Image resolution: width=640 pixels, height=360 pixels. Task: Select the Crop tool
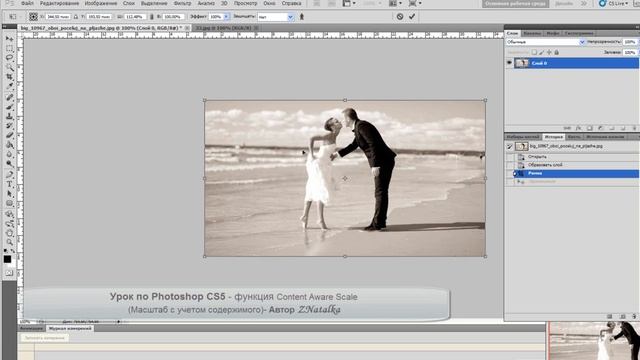coord(9,77)
